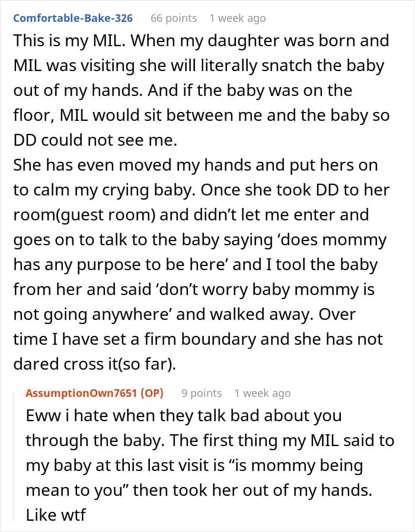This screenshot has width=415, height=532.
Task: Open the reply's '1 week ago' timestamp
Action: (263, 393)
